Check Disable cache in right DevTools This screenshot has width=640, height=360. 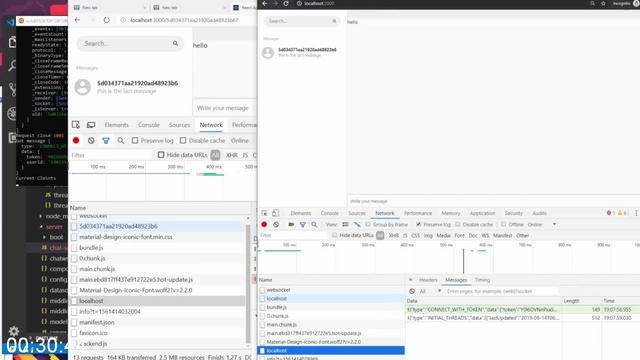(x=458, y=224)
